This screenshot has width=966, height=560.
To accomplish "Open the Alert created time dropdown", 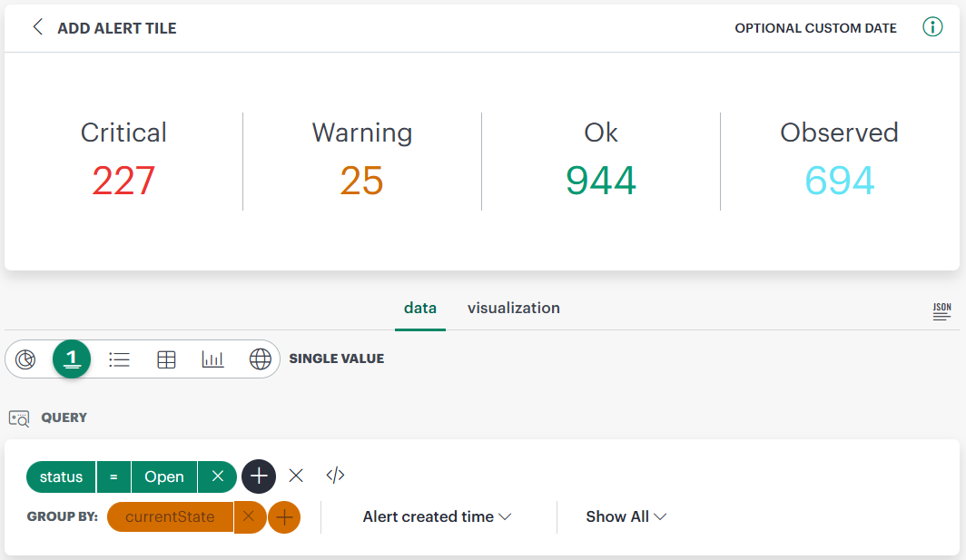I will 437,516.
